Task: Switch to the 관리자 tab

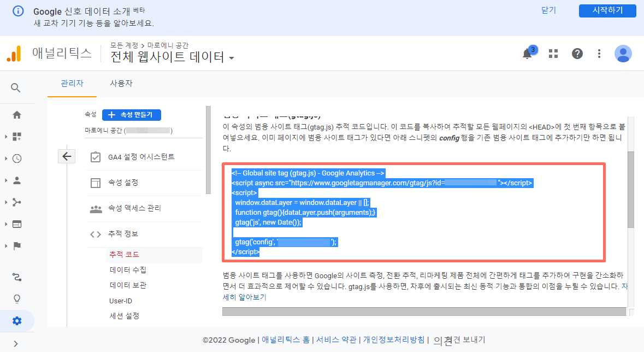Action: coord(72,84)
